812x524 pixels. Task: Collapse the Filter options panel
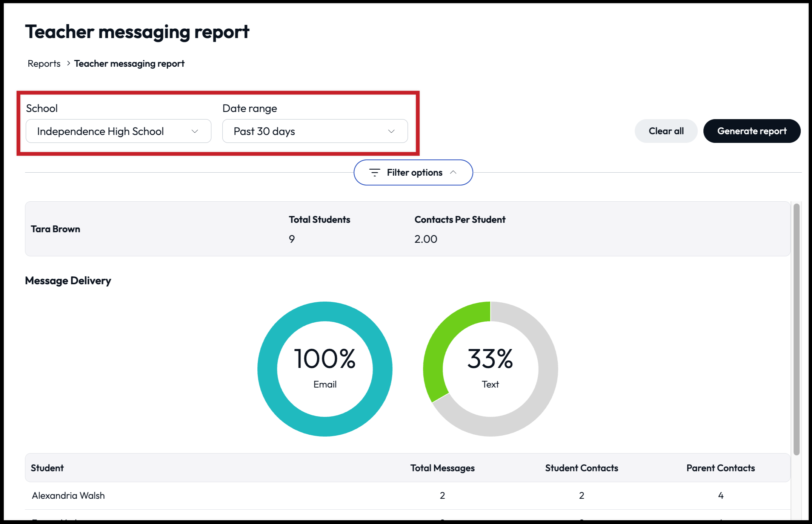point(413,173)
